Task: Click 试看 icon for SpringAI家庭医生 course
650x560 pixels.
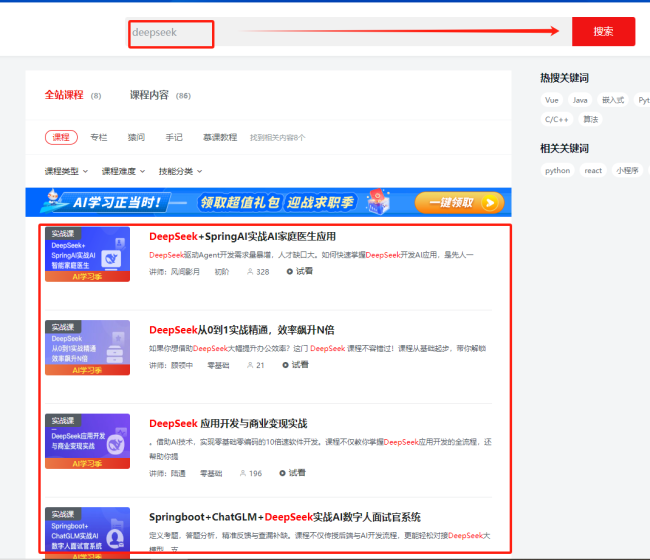Action: tap(290, 272)
